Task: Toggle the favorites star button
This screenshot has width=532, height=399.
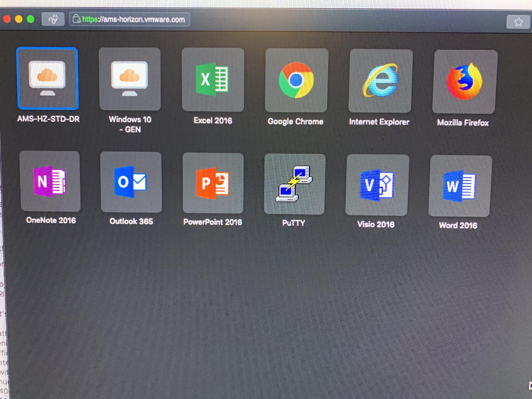Action: (x=518, y=22)
